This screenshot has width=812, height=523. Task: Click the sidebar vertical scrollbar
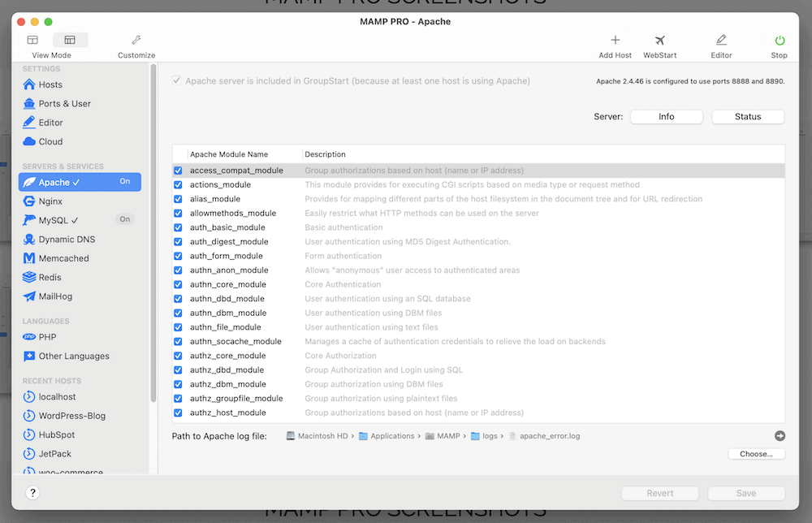coord(153,236)
